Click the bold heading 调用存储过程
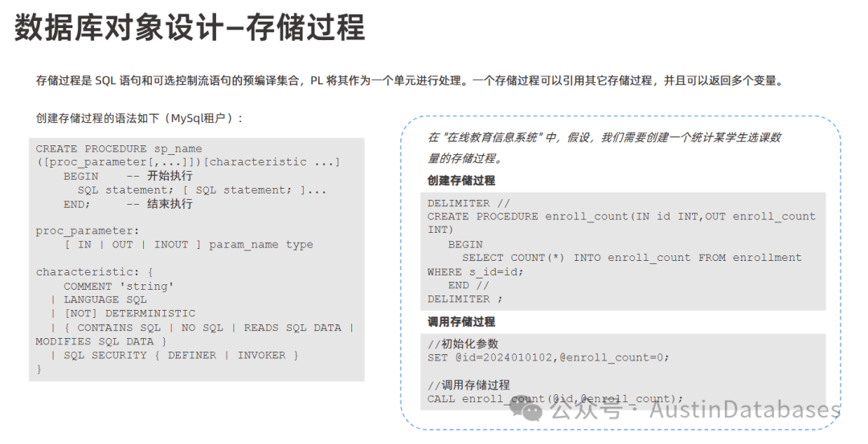Screen dimensions: 868x444 [x=461, y=322]
